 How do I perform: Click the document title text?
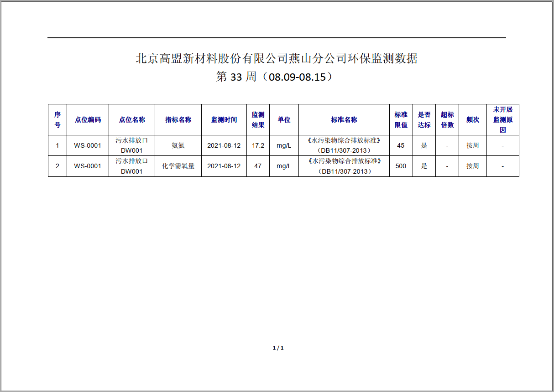[277, 57]
